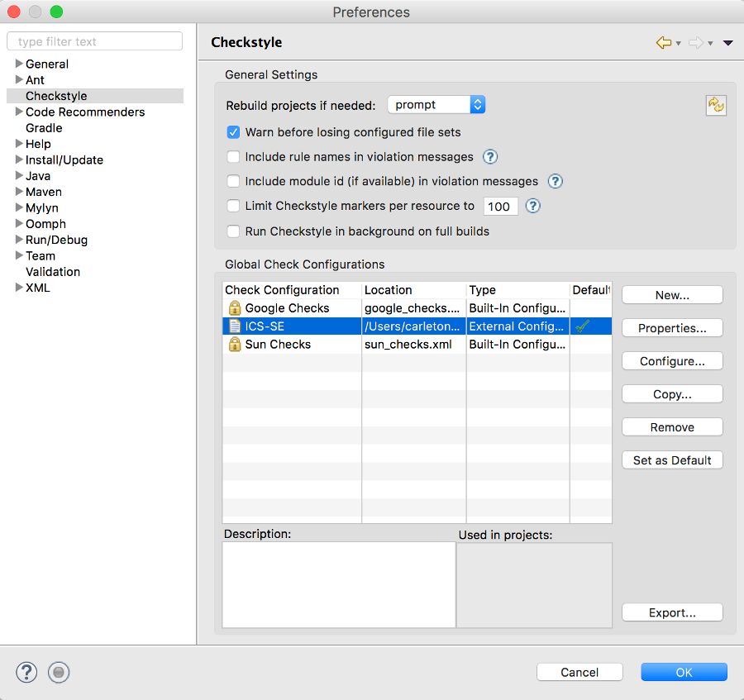This screenshot has height=700, width=744.
Task: Edit the markers limit value of 100
Action: 500,206
